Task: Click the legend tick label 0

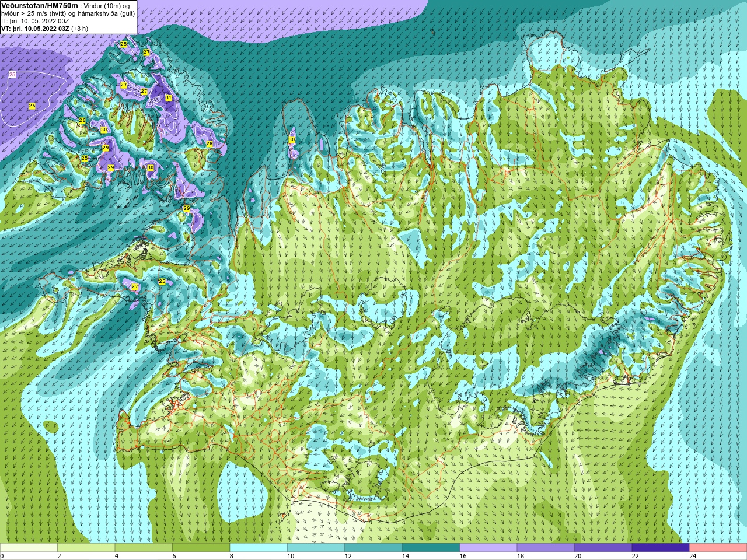Action: click(x=2, y=556)
